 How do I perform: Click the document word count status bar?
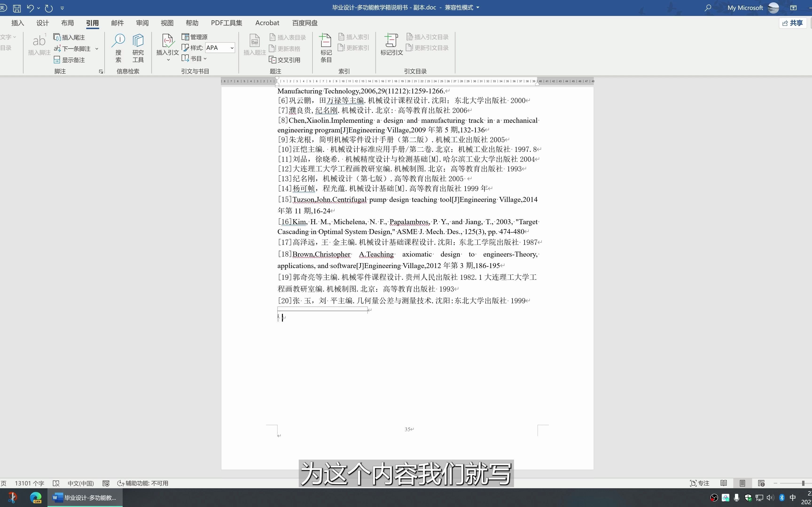29,483
